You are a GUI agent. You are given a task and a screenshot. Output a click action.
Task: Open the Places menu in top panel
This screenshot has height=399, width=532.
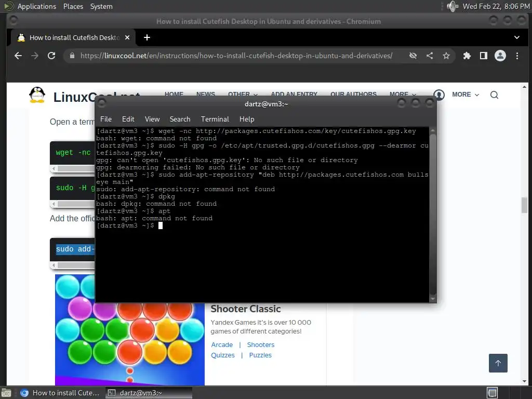[x=73, y=6]
